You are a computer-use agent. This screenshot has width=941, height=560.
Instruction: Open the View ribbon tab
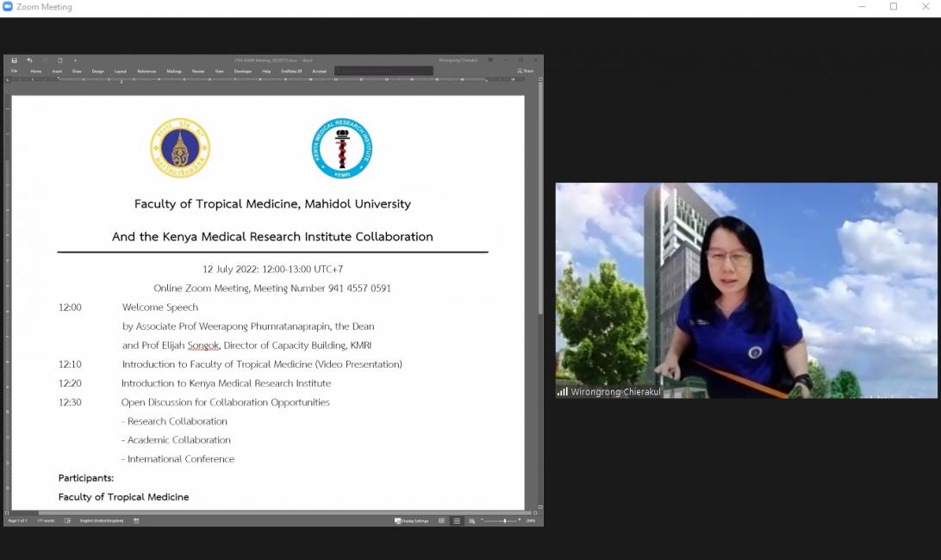coord(219,72)
